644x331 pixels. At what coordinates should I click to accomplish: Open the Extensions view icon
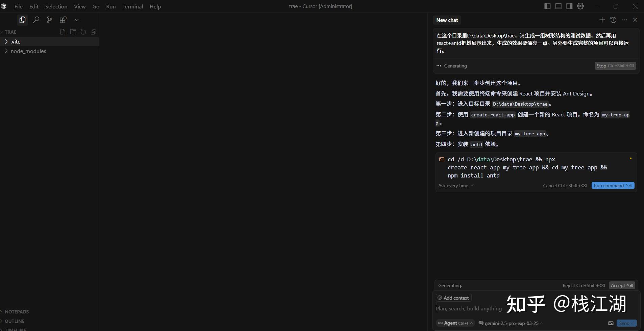click(x=63, y=20)
